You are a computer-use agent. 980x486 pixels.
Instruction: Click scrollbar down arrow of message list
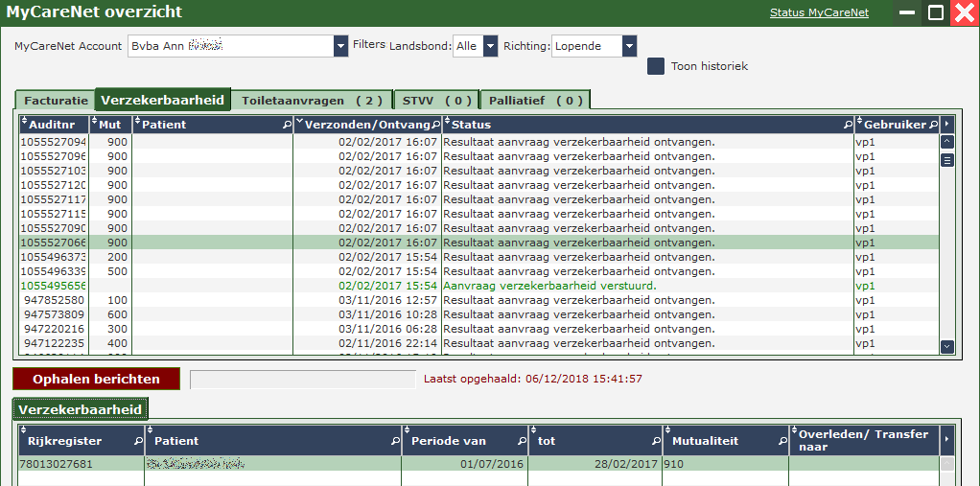point(947,346)
